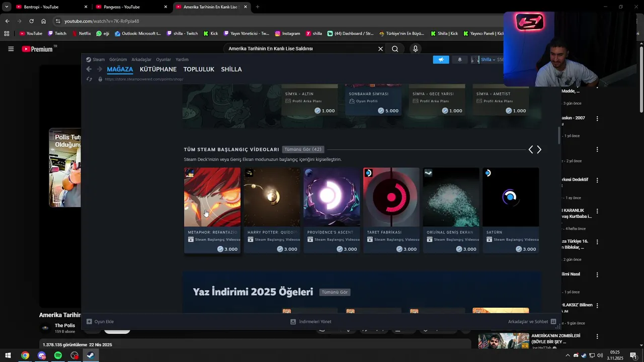
Task: Open Chrome tab search dropdown
Action: point(7,7)
